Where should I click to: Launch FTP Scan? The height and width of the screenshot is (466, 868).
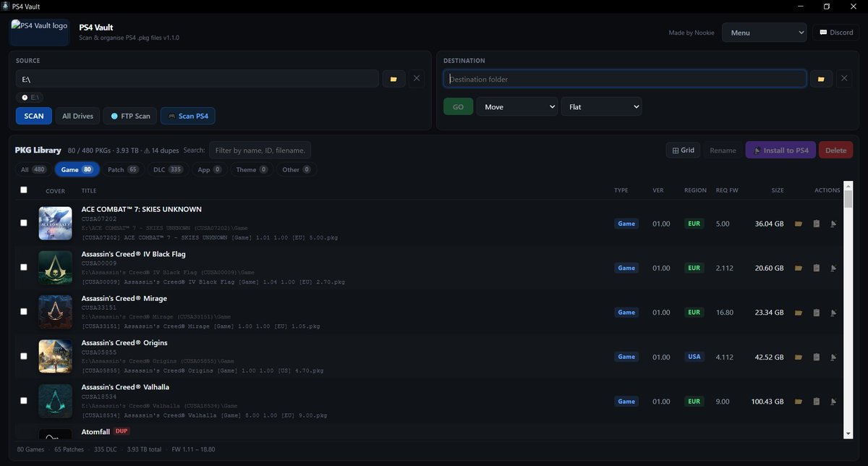[130, 116]
